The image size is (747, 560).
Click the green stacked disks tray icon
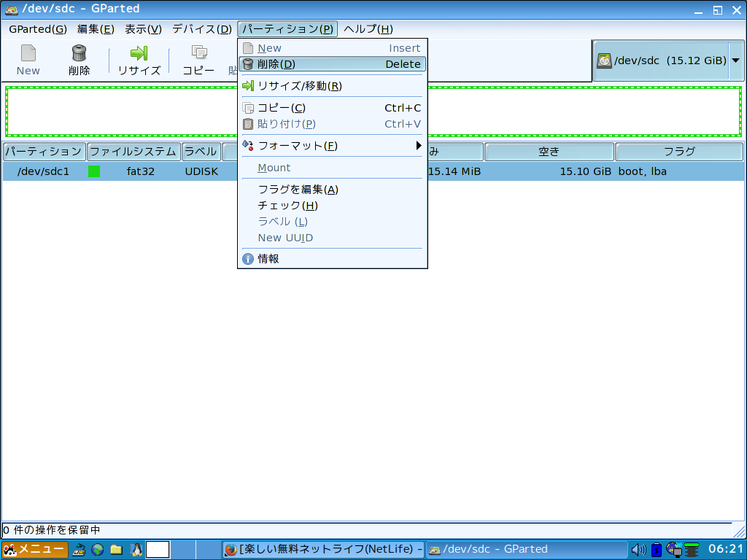692,550
